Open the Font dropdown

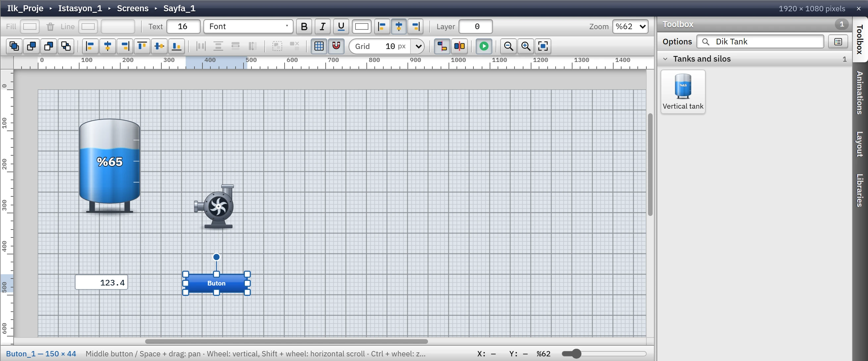pyautogui.click(x=248, y=26)
